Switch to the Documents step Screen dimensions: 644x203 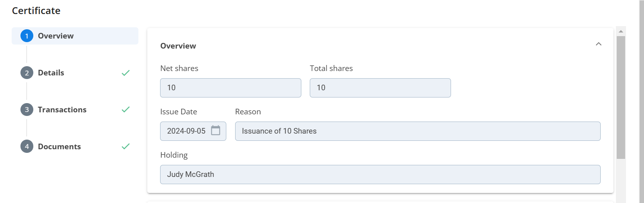59,147
